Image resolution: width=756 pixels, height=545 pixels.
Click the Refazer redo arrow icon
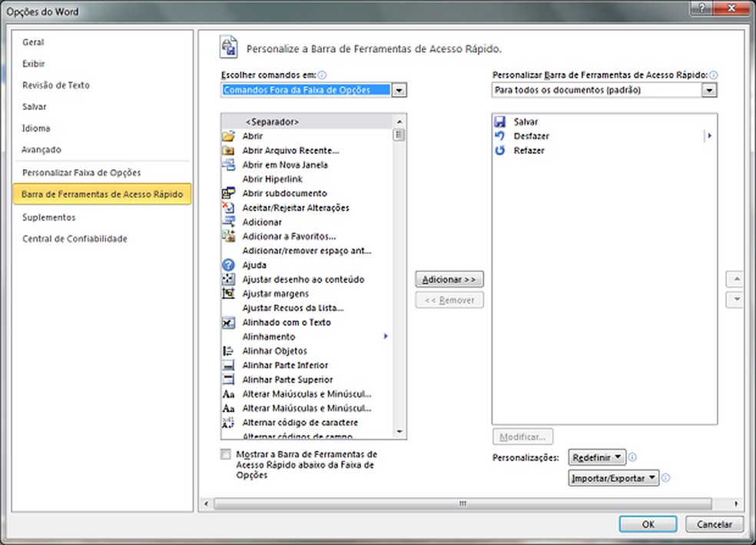pos(500,151)
